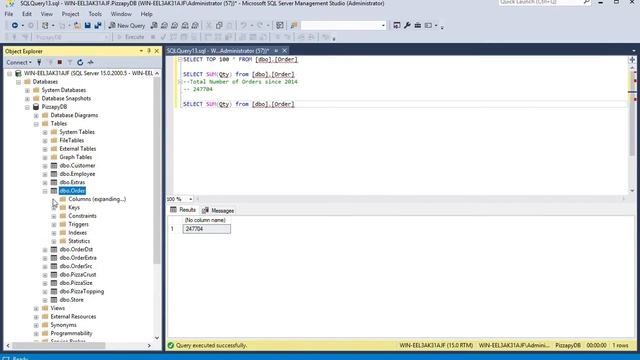Close the Object Explorer panel
This screenshot has width=640, height=360.
(157, 51)
